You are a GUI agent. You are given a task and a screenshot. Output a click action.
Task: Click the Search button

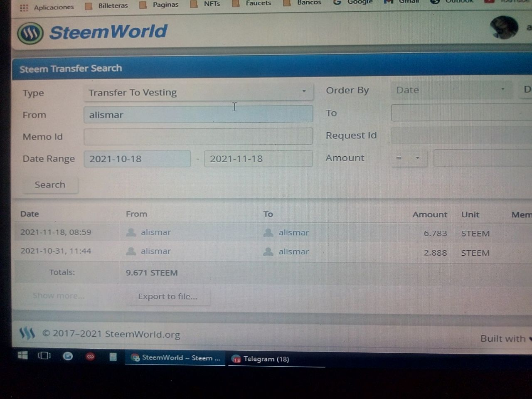pyautogui.click(x=50, y=185)
